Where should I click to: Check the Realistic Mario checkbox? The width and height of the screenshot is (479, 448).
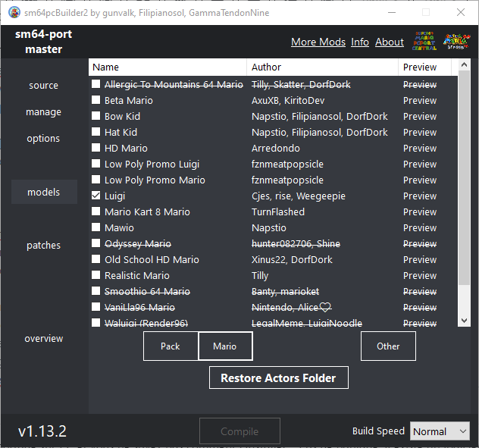pyautogui.click(x=95, y=275)
